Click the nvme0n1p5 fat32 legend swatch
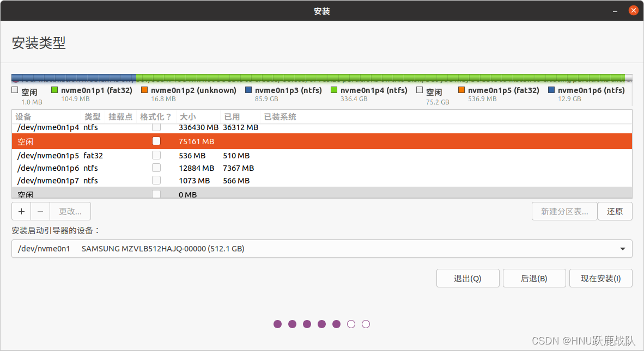Viewport: 644px width, 351px height. point(461,90)
